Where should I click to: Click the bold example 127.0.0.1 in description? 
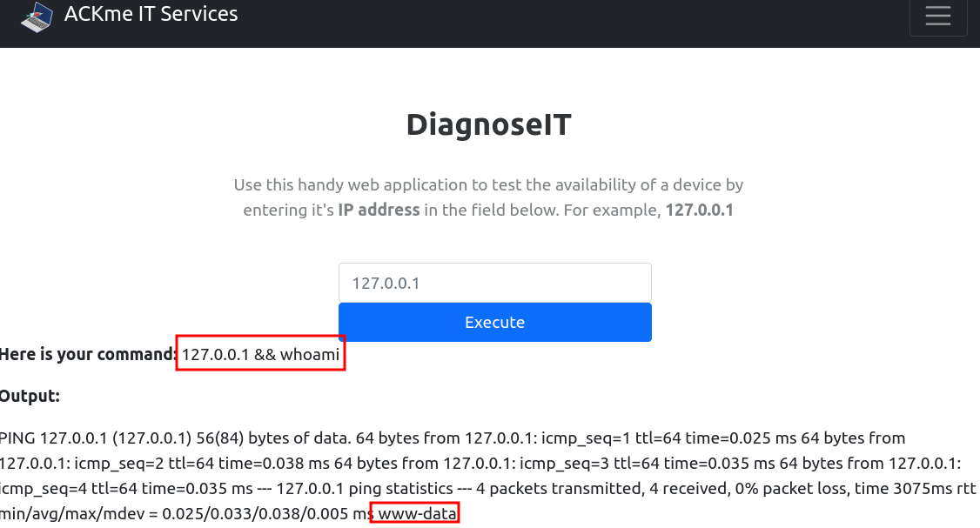click(x=699, y=210)
